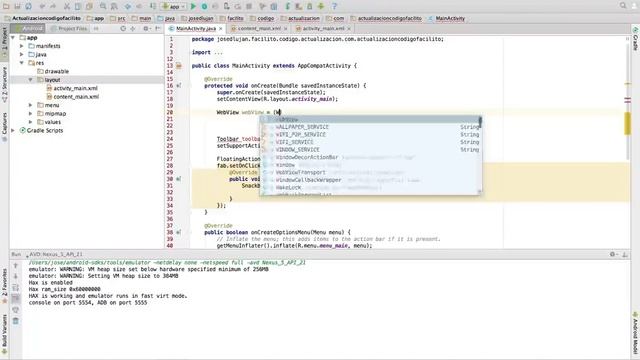Viewport: 640px width, 360px height.
Task: Expand the values folder
Action: point(31,122)
